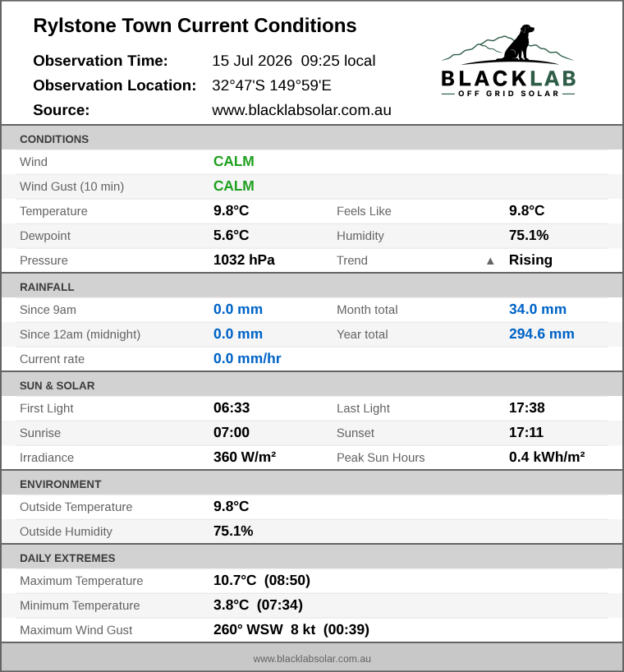Click the Maximum Wind Gust 260° WSW value
The width and height of the screenshot is (624, 672).
point(291,629)
